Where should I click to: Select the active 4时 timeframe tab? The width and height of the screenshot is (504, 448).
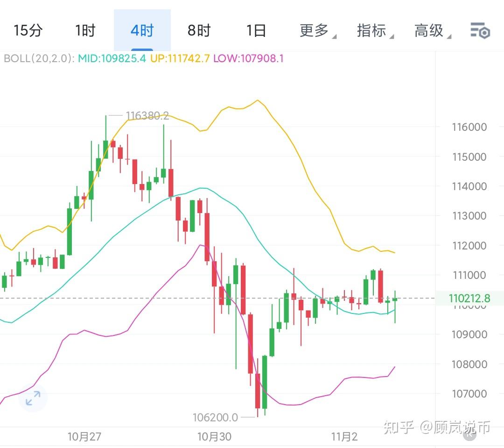[x=141, y=30]
